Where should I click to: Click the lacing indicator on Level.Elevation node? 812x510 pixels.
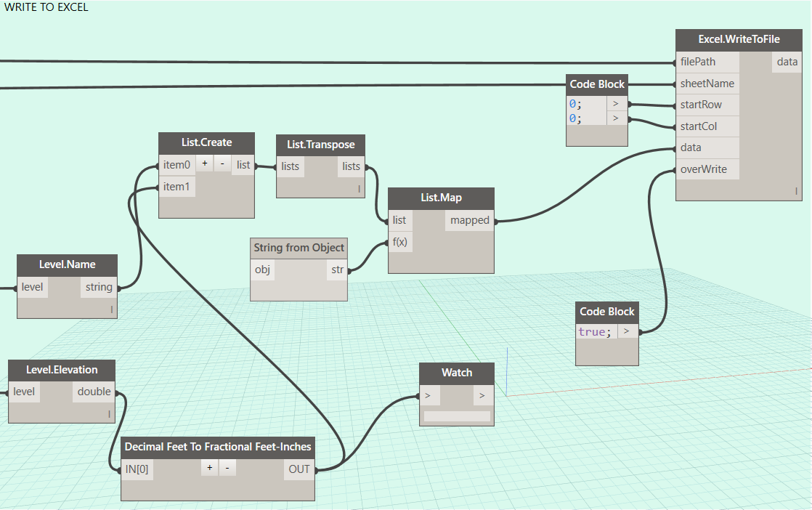(x=109, y=414)
